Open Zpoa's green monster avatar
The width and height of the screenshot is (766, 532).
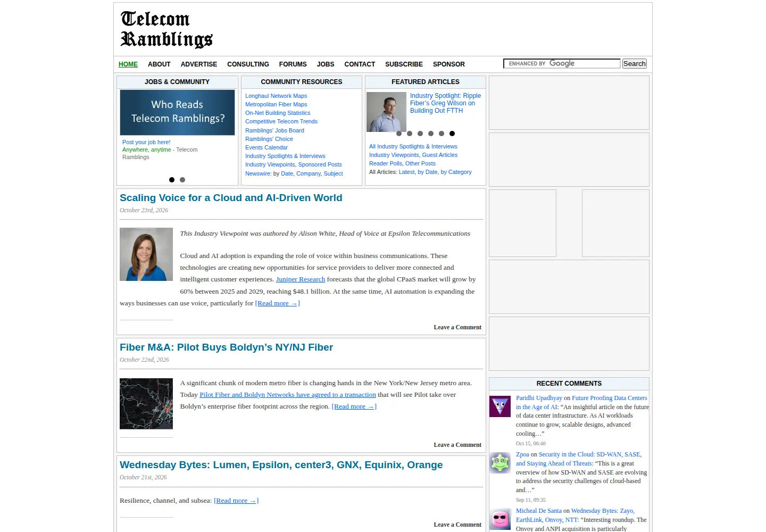tap(500, 463)
